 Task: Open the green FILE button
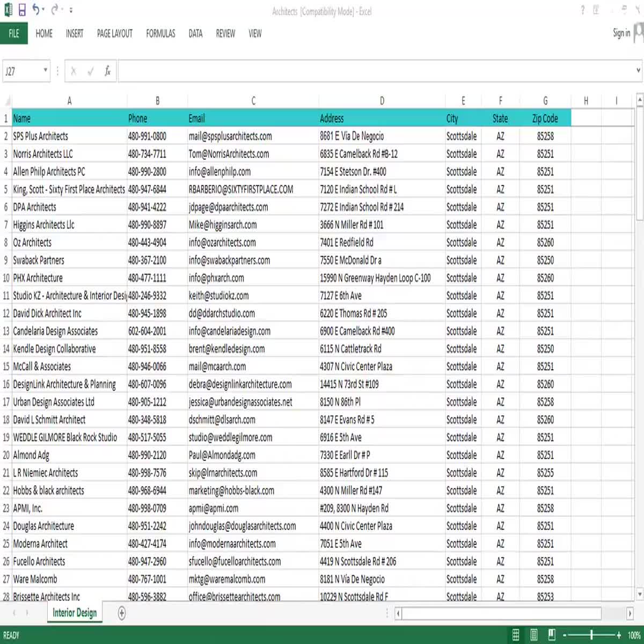[x=14, y=33]
